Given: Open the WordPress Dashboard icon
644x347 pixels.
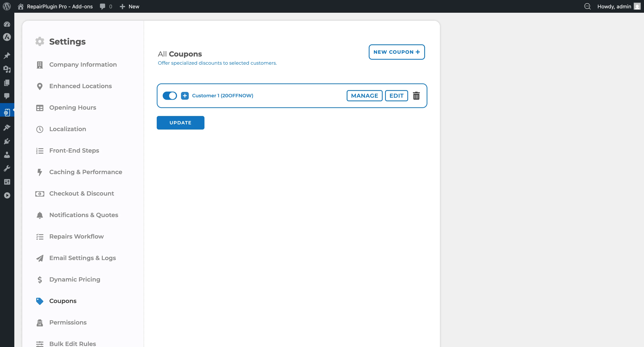Looking at the screenshot, I should (7, 24).
